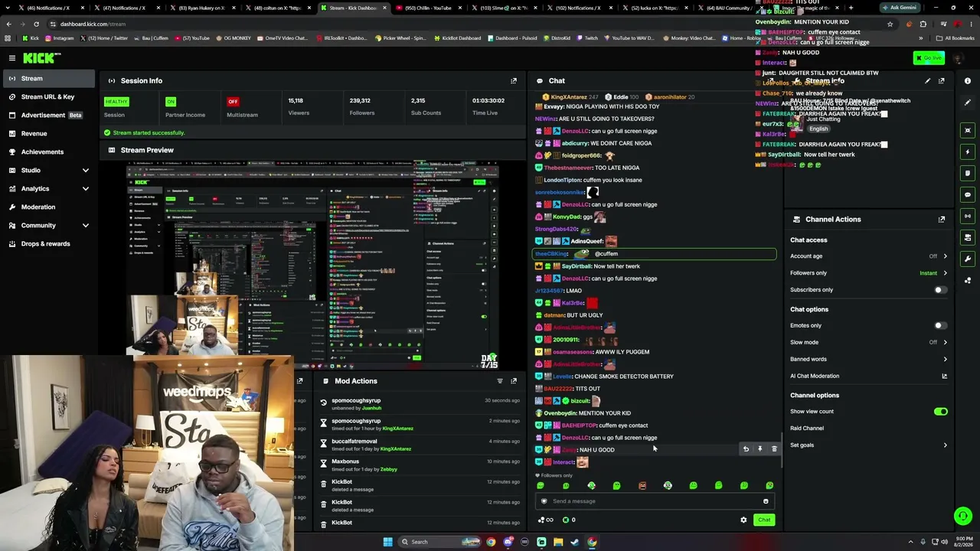The height and width of the screenshot is (551, 980).
Task: Delete the NAH U GOOD chat message
Action: pyautogui.click(x=774, y=449)
